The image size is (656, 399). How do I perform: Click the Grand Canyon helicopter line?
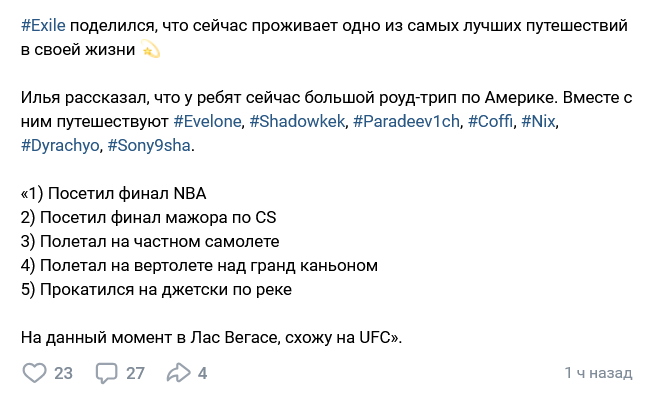[x=199, y=266]
